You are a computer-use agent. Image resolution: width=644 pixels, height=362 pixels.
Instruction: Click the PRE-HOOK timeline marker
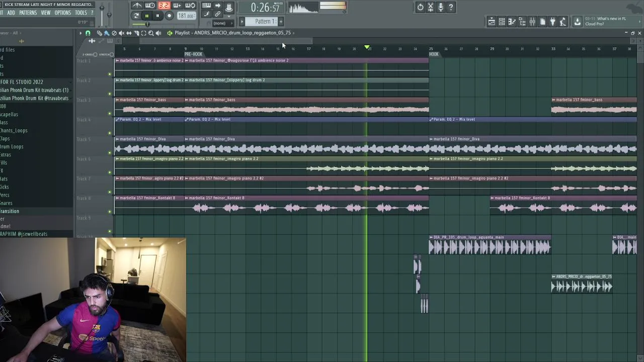point(193,54)
